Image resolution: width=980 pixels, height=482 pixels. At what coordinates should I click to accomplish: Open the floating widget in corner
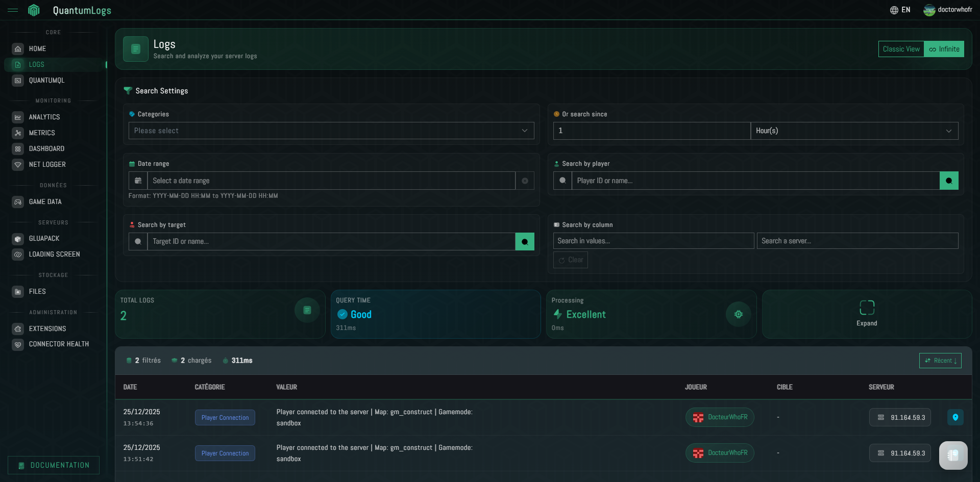953,455
